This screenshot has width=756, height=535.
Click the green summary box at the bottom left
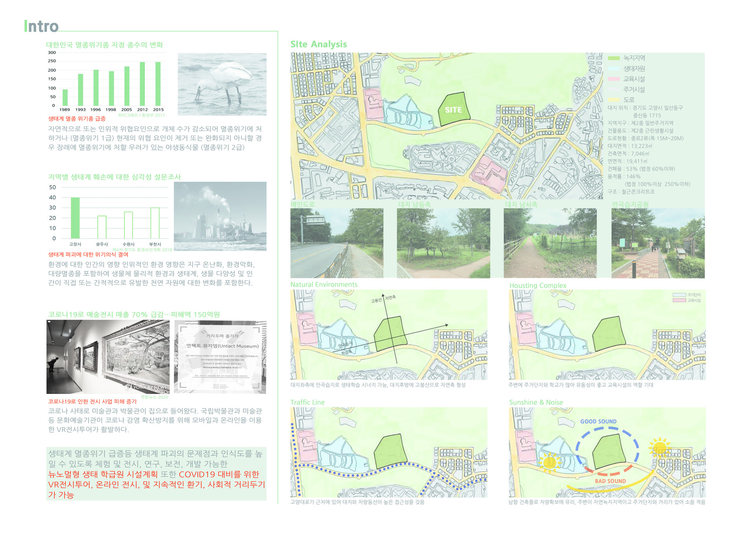point(156,474)
